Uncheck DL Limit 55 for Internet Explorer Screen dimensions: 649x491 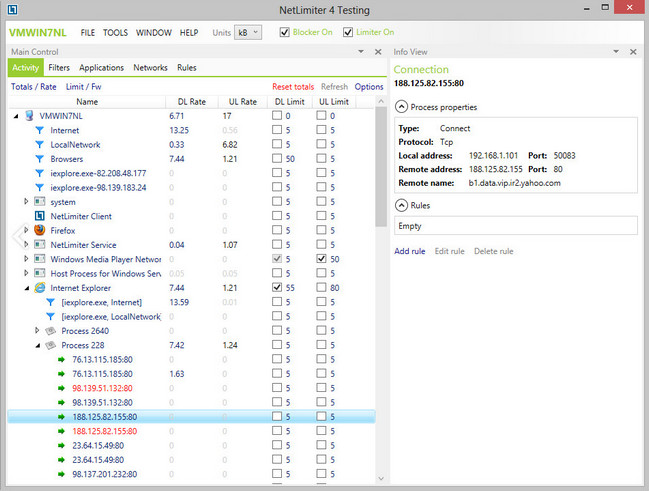pos(277,287)
